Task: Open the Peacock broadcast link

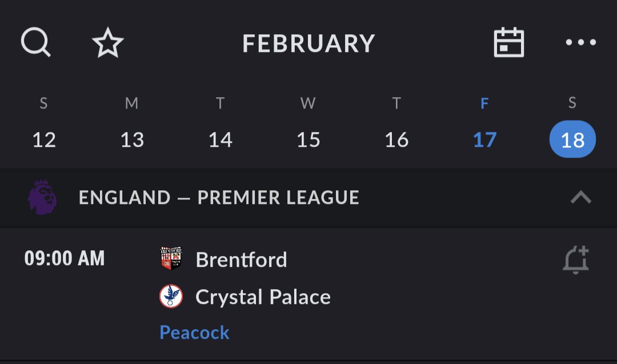Action: 194,333
